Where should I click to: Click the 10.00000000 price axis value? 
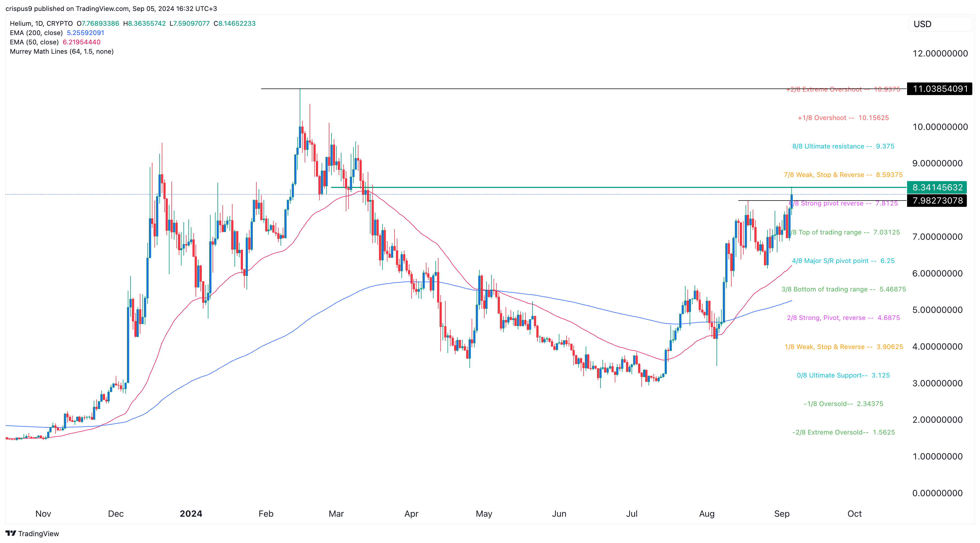(x=940, y=127)
